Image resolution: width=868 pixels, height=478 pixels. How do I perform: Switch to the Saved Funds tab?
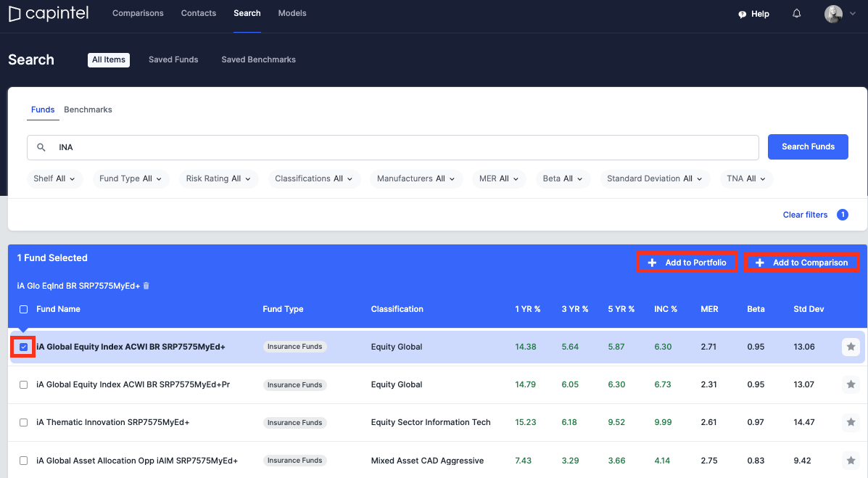tap(173, 59)
